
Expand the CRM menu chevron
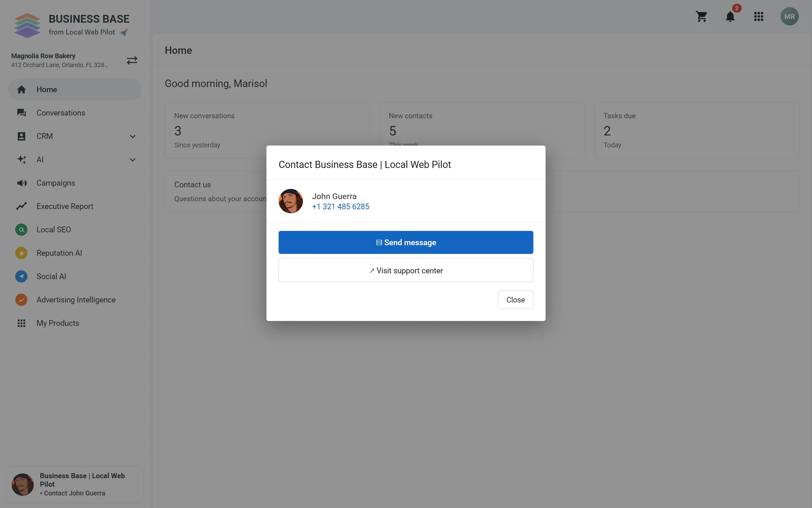(133, 136)
